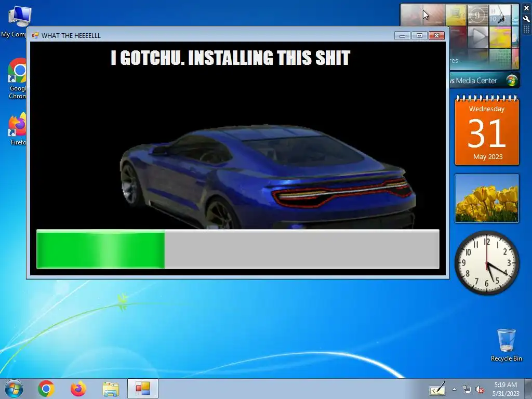
Task: Open the Windows Media Center gadget bar
Action: (485, 81)
